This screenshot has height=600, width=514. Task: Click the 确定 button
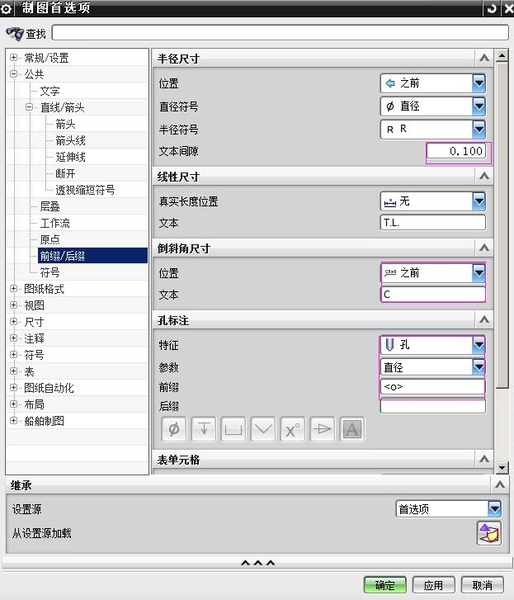[385, 585]
